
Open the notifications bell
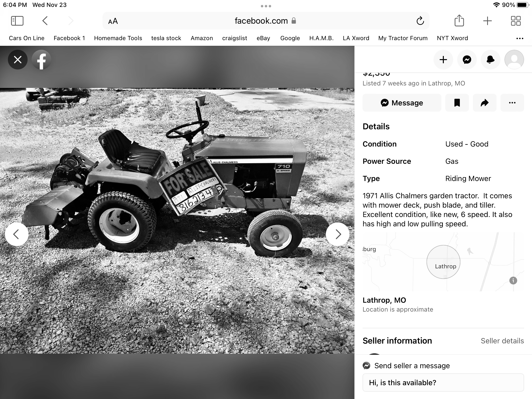click(491, 60)
